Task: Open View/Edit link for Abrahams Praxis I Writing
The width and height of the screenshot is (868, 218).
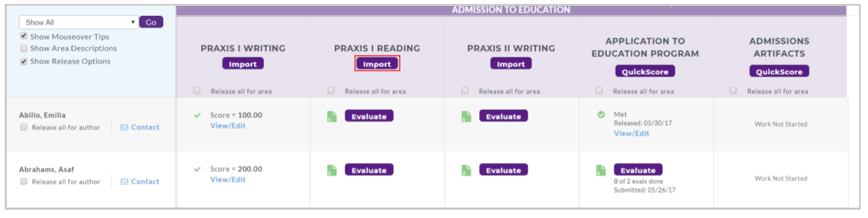Action: tap(228, 180)
